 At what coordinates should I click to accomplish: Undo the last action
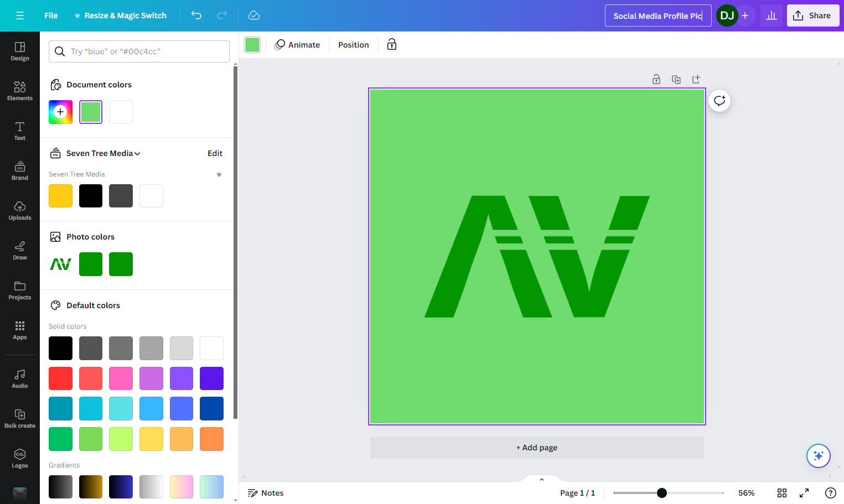pos(196,15)
